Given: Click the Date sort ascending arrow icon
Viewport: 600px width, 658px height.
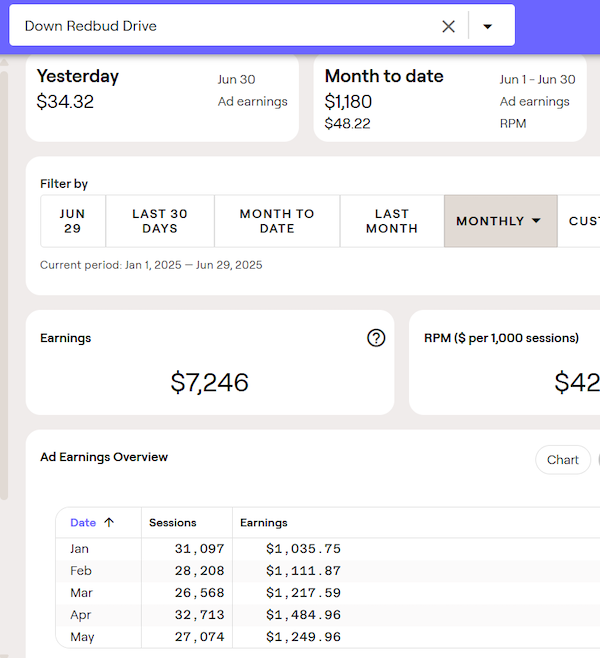Looking at the screenshot, I should point(109,522).
